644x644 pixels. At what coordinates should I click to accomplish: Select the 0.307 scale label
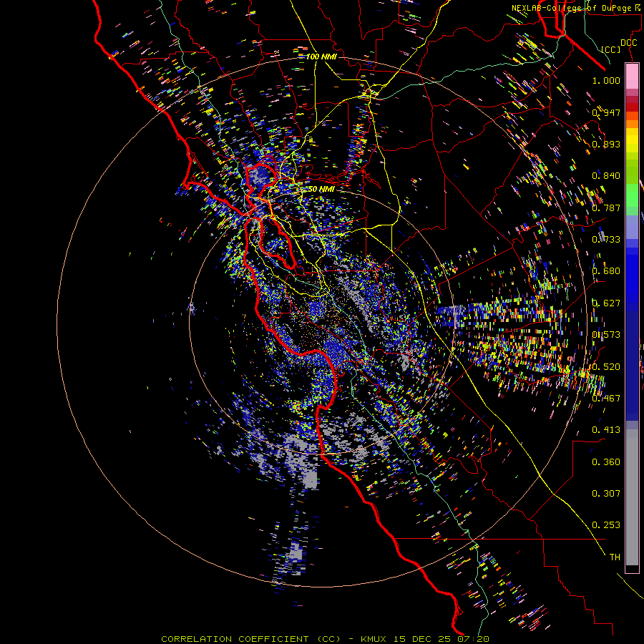coord(606,494)
